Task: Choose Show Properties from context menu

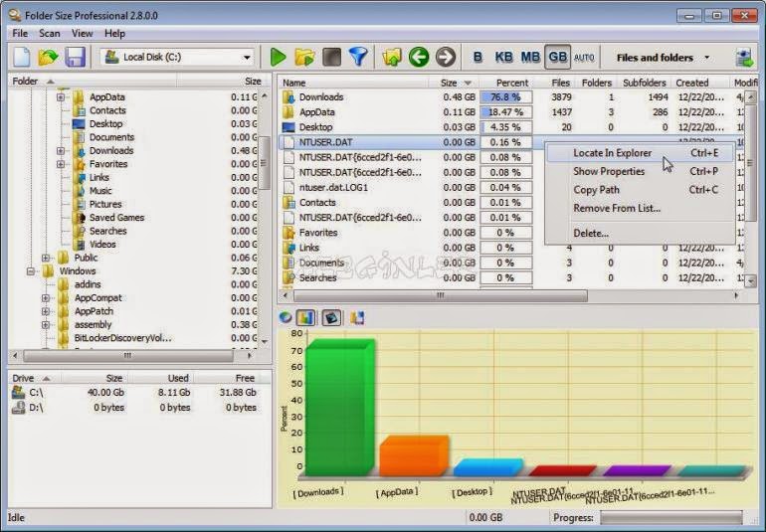Action: tap(640, 171)
